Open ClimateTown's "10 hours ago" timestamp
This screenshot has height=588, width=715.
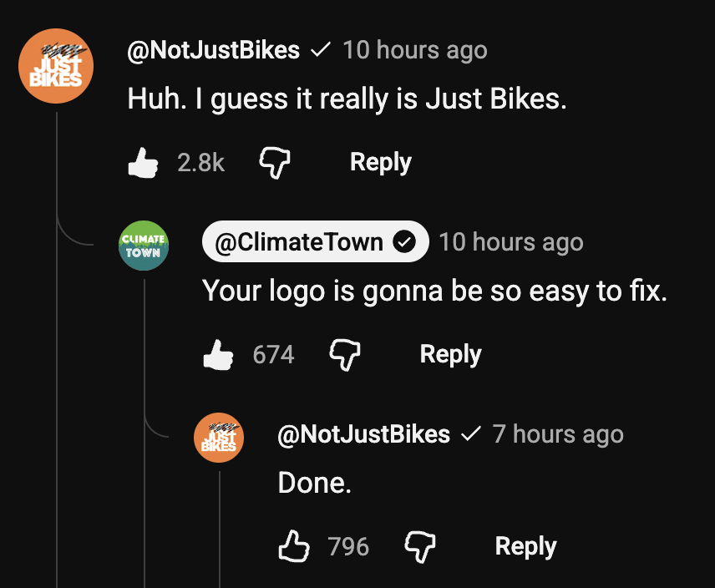(511, 242)
